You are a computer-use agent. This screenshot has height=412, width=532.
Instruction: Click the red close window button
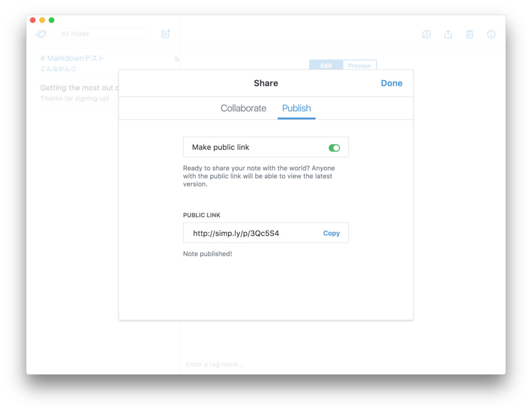click(x=33, y=20)
